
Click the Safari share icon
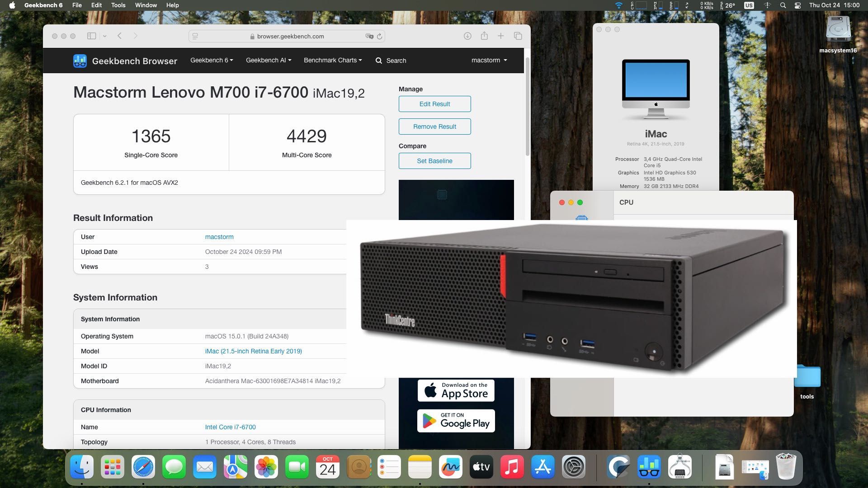point(484,36)
